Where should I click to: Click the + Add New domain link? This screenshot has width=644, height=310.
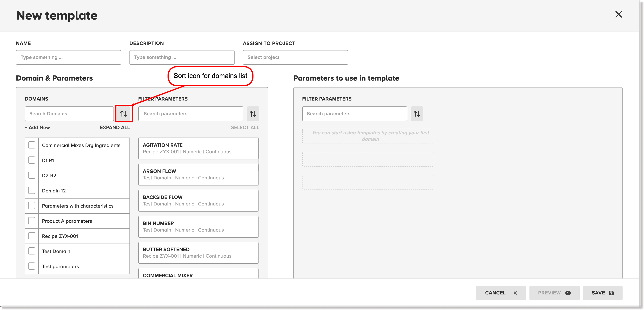37,127
